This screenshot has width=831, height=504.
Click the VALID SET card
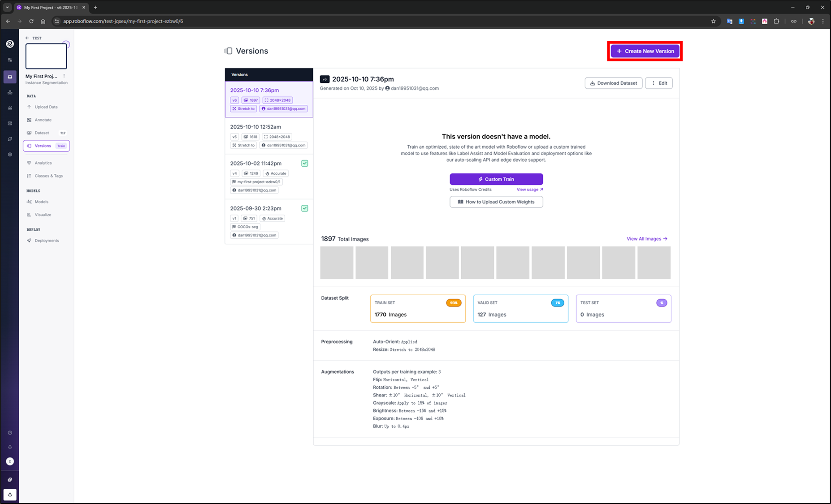(x=521, y=309)
